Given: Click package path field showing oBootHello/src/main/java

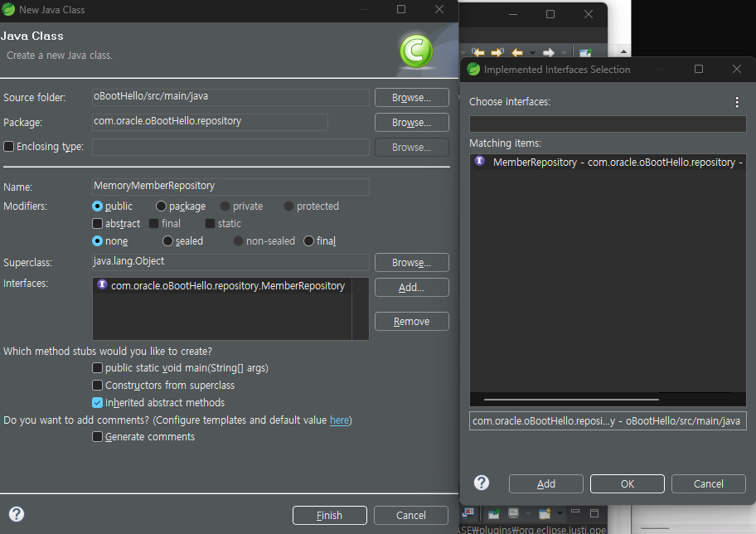Looking at the screenshot, I should click(x=608, y=420).
